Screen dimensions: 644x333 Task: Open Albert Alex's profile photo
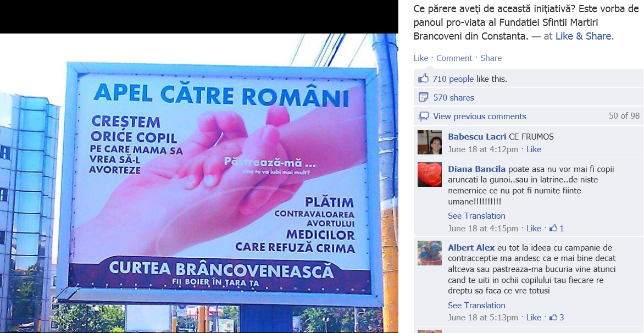click(430, 253)
